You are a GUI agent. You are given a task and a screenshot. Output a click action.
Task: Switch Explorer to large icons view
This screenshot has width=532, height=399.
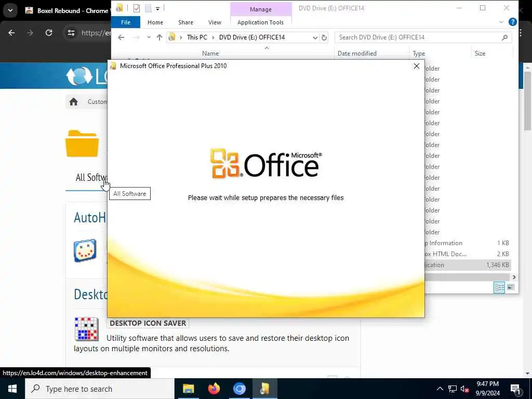(x=511, y=287)
